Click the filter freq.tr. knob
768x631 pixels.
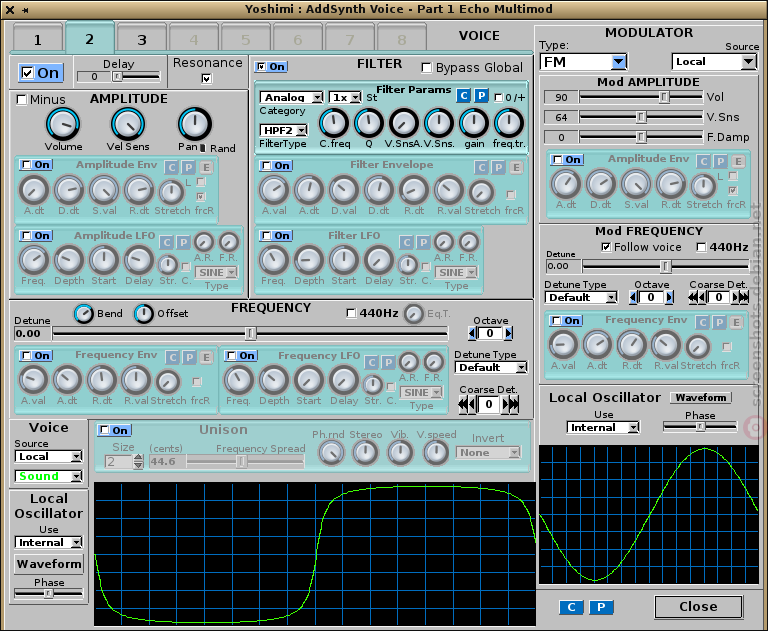pos(509,122)
